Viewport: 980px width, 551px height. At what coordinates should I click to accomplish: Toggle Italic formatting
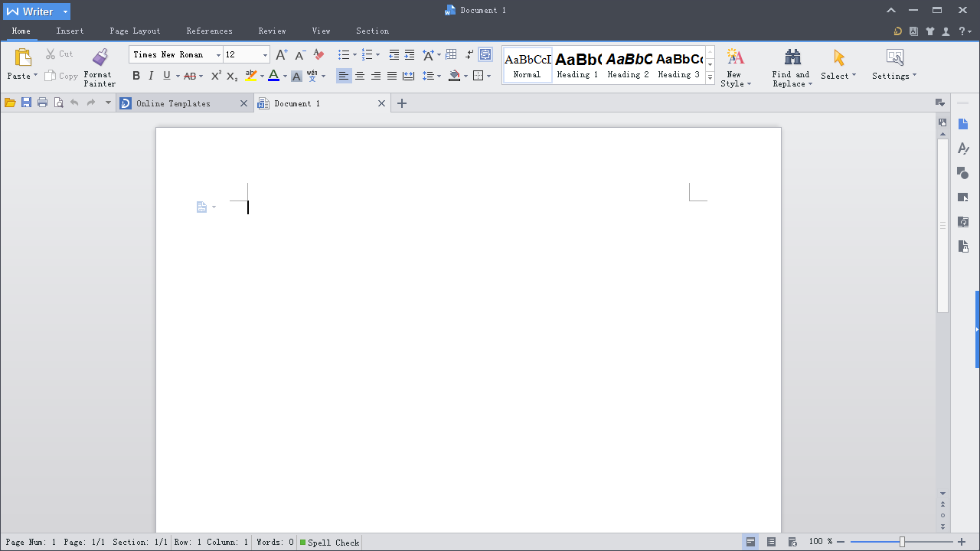[x=151, y=76]
